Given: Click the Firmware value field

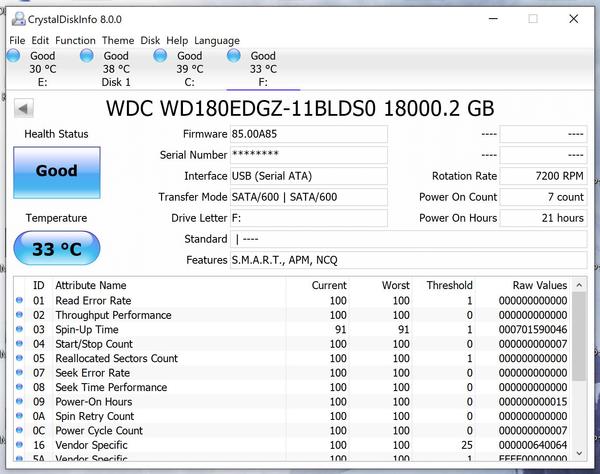Looking at the screenshot, I should tap(308, 134).
